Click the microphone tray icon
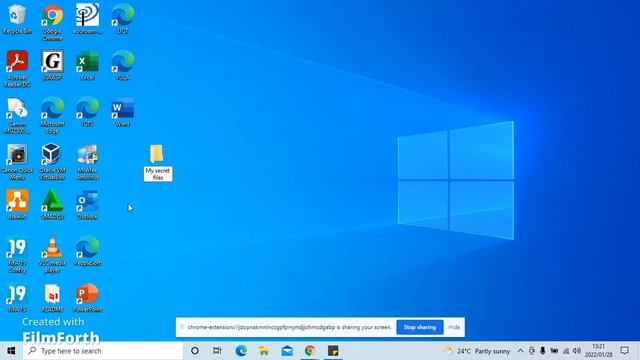The width and height of the screenshot is (640, 360). point(542,351)
